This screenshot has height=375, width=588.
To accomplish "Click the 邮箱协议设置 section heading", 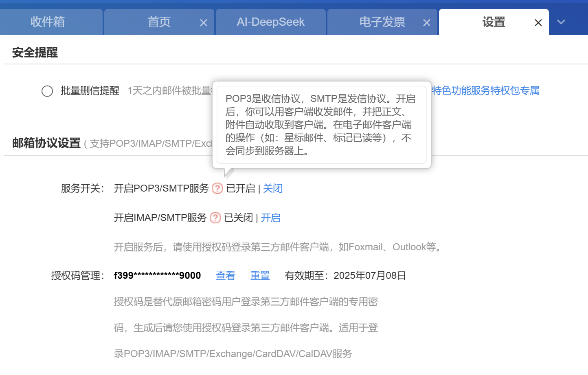I will point(46,143).
